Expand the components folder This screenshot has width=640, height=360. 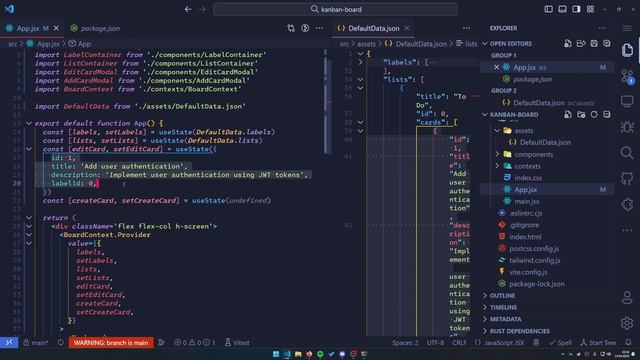pyautogui.click(x=497, y=154)
